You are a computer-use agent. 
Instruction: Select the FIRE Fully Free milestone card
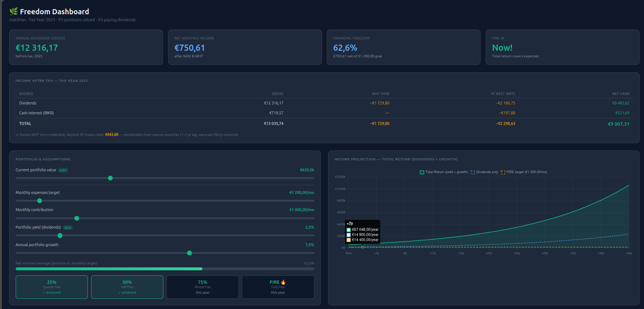(278, 287)
